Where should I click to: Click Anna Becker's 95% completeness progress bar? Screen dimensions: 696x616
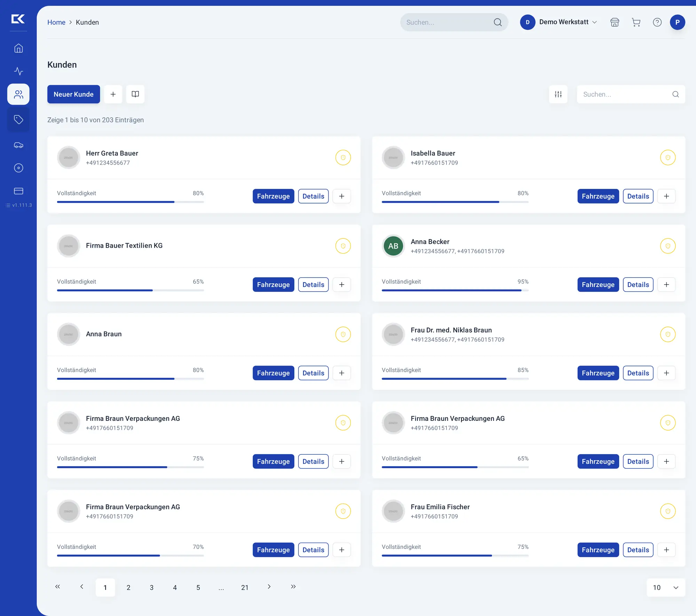(455, 290)
